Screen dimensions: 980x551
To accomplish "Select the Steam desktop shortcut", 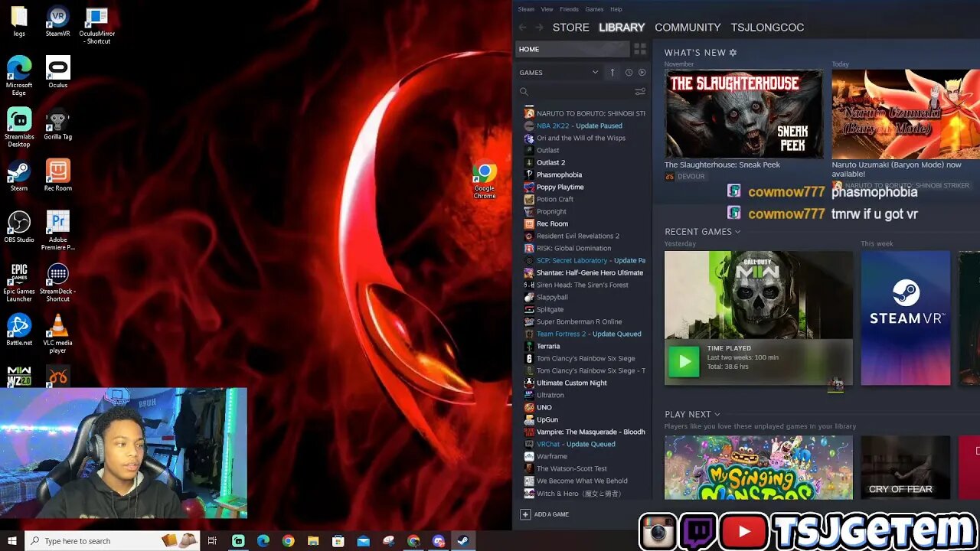I will click(x=19, y=176).
